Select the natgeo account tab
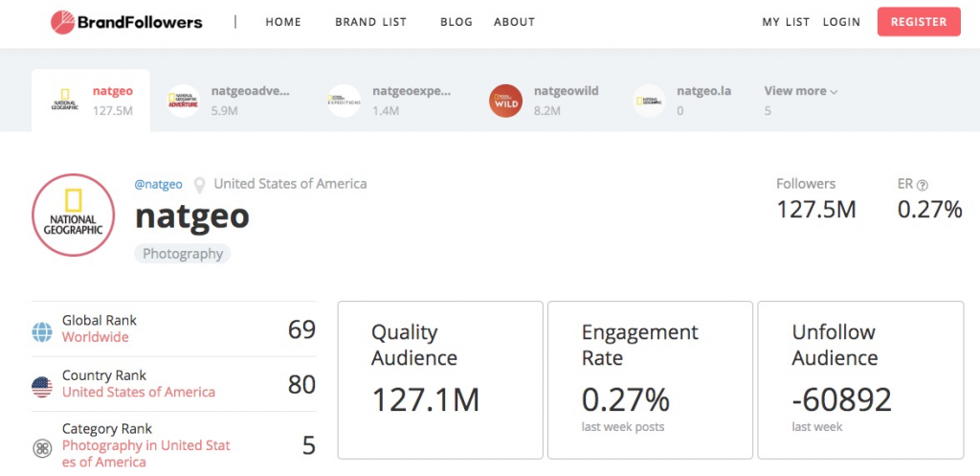980x476 pixels. (x=91, y=101)
